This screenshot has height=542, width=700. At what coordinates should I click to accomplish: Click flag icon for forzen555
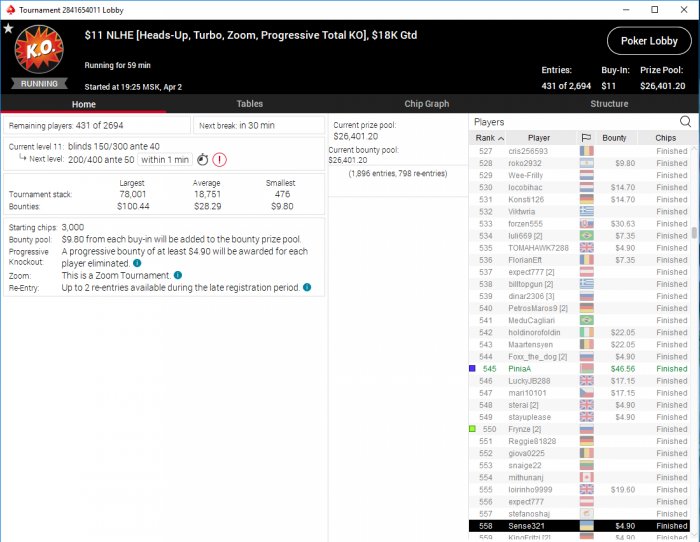[587, 224]
